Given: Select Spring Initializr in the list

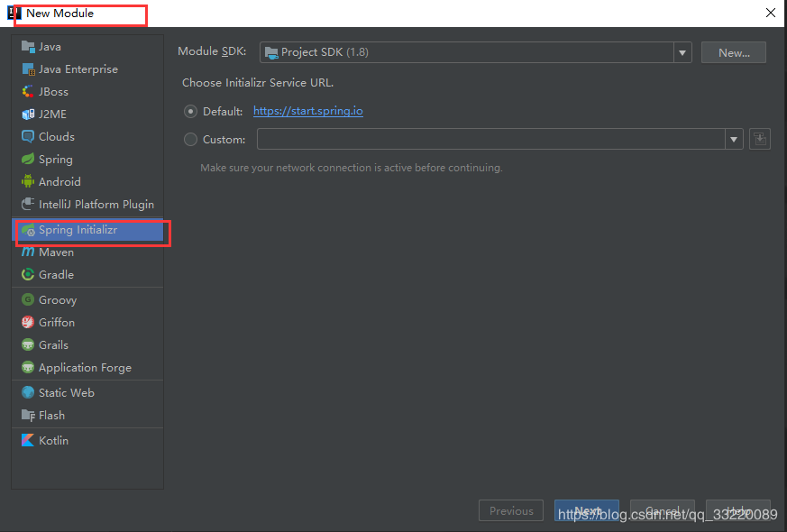Looking at the screenshot, I should [87, 230].
